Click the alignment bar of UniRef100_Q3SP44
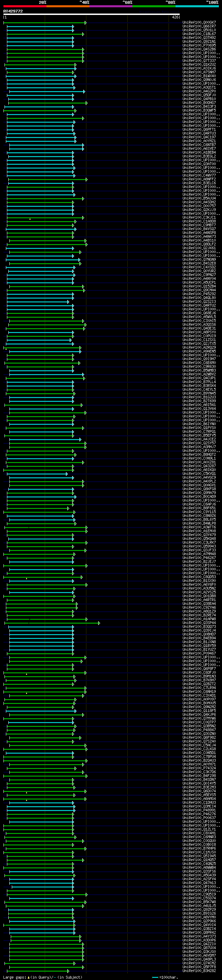 coord(52,623)
